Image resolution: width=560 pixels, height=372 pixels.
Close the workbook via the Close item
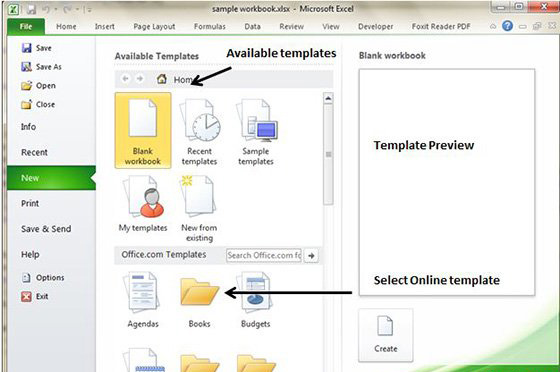pyautogui.click(x=38, y=105)
